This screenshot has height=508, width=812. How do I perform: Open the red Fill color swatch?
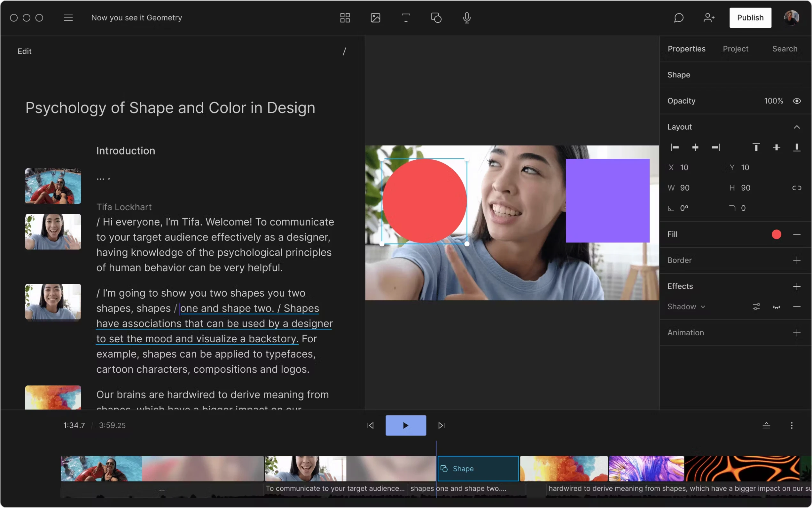[x=777, y=234]
